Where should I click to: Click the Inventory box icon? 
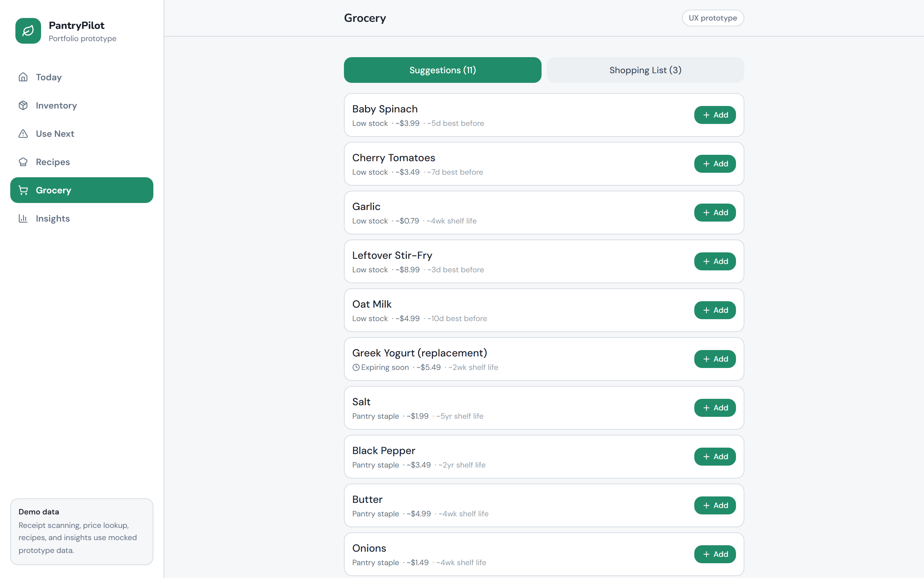[23, 106]
